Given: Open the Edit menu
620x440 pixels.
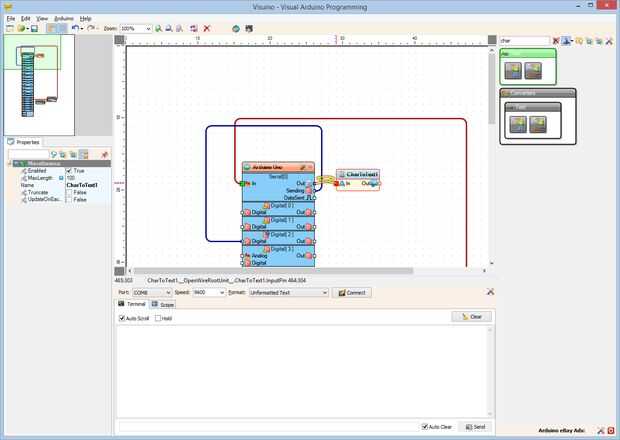Looking at the screenshot, I should [x=26, y=19].
